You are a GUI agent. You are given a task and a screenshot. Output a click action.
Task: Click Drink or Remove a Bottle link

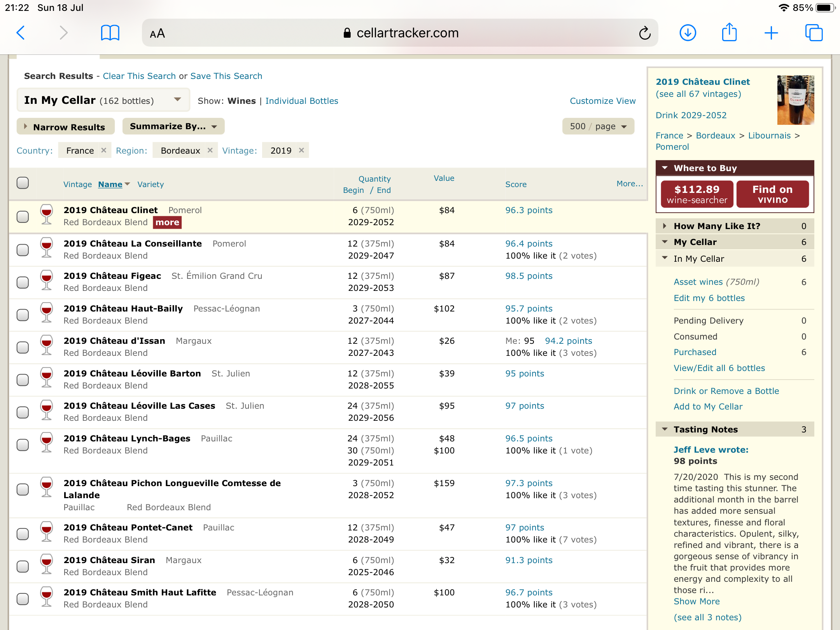pos(726,391)
